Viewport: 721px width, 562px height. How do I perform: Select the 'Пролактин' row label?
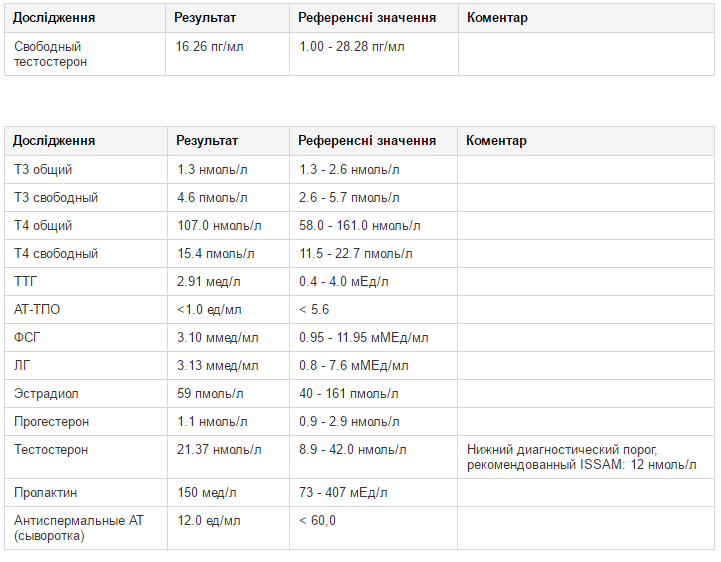46,493
